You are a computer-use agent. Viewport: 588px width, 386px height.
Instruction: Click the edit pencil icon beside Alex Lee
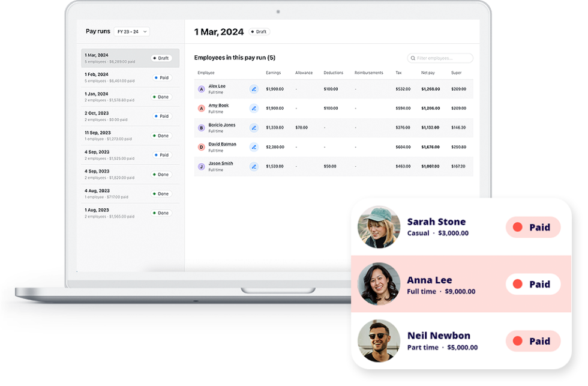click(x=254, y=89)
